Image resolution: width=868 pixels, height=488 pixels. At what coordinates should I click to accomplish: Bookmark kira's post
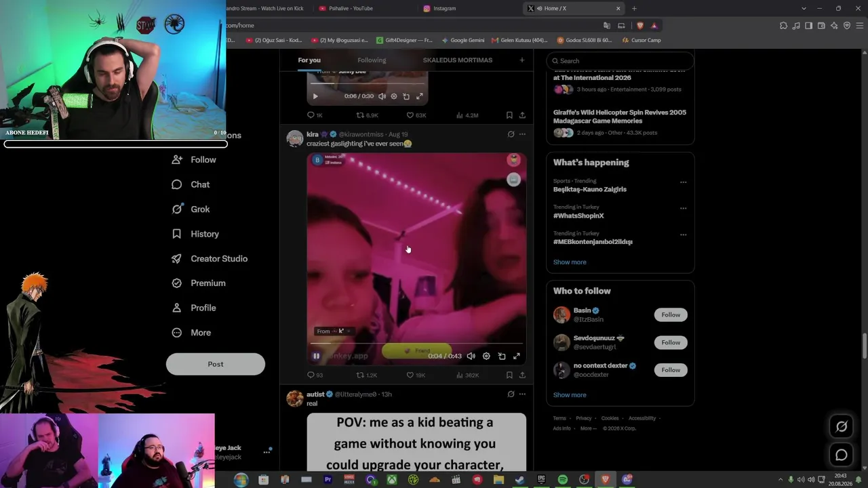point(509,375)
